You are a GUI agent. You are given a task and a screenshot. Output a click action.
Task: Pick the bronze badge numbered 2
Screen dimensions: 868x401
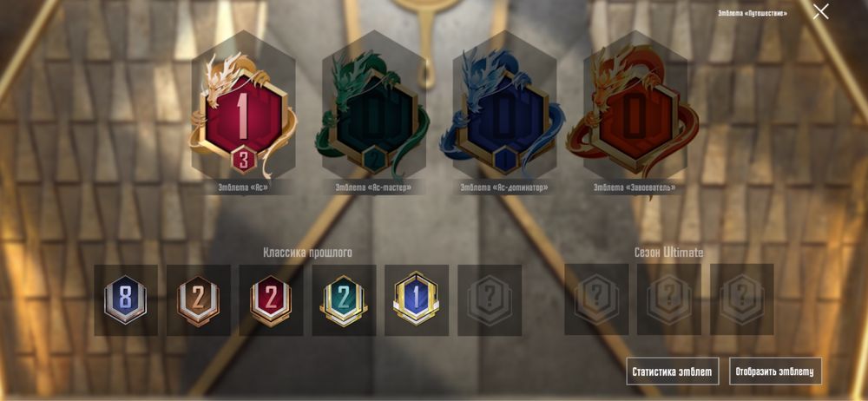198,299
